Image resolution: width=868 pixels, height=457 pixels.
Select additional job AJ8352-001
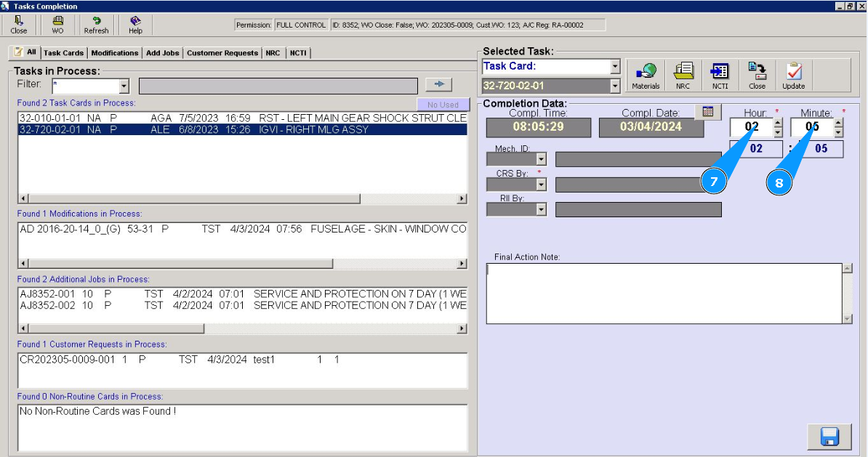pos(243,294)
